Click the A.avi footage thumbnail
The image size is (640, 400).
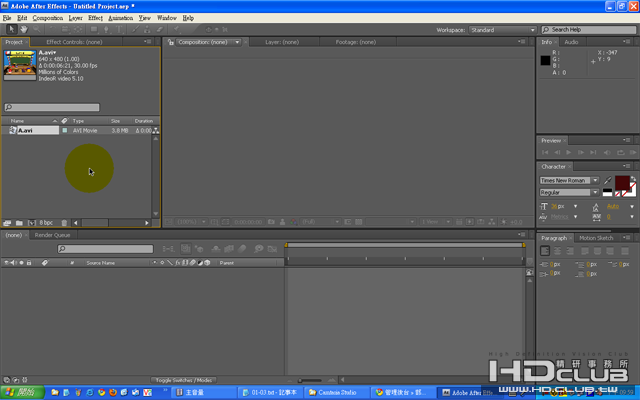(20, 65)
